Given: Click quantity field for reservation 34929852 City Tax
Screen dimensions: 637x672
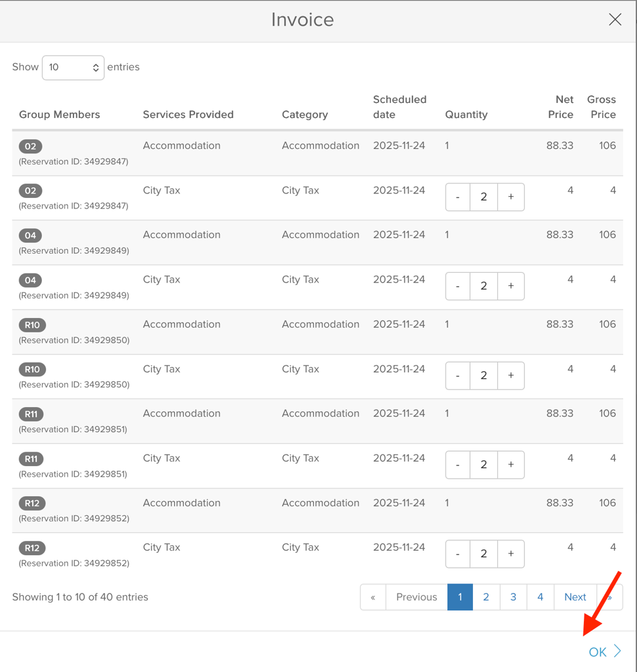Looking at the screenshot, I should (484, 554).
